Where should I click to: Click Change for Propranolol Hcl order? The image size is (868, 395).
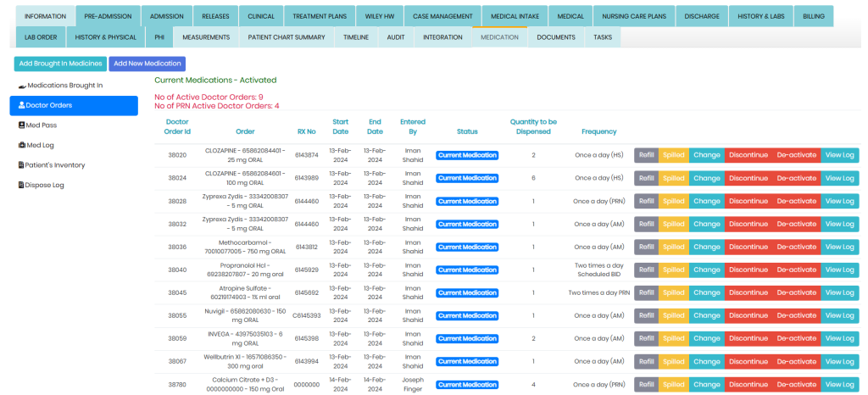click(x=706, y=270)
